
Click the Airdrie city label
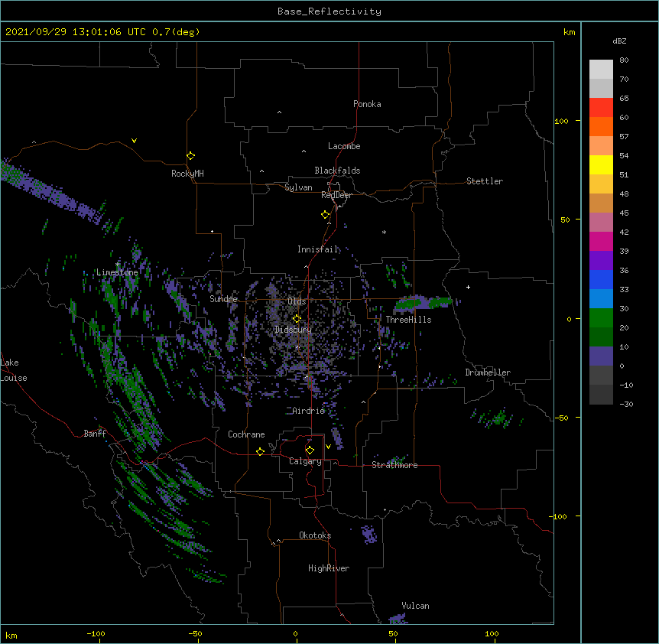pyautogui.click(x=309, y=411)
